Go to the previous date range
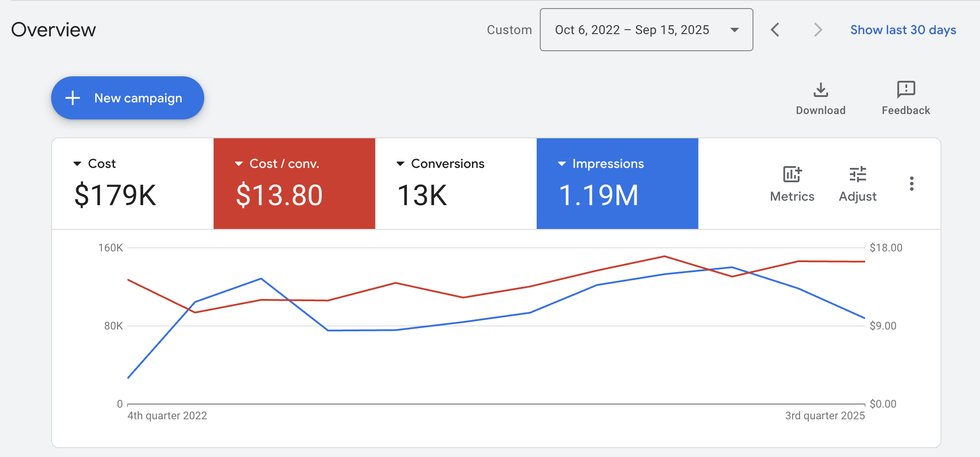The height and width of the screenshot is (457, 980). point(775,30)
